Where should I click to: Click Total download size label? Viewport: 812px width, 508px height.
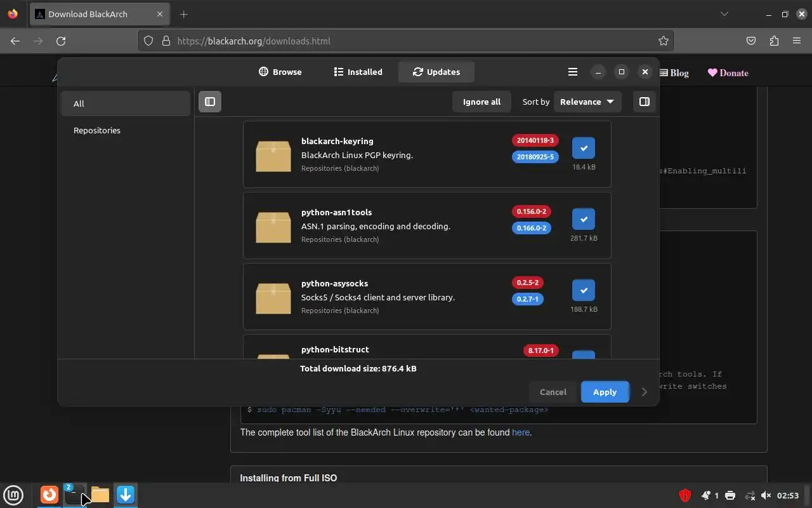358,368
